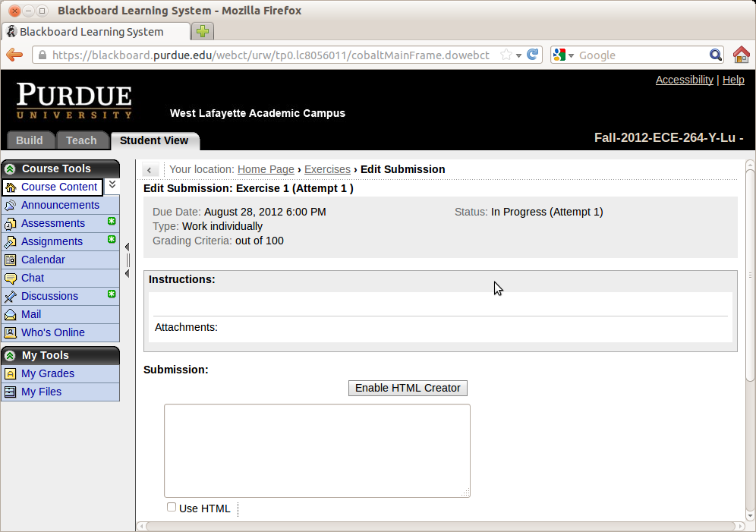Click the Chat speech bubble icon
The image size is (756, 532).
(11, 278)
